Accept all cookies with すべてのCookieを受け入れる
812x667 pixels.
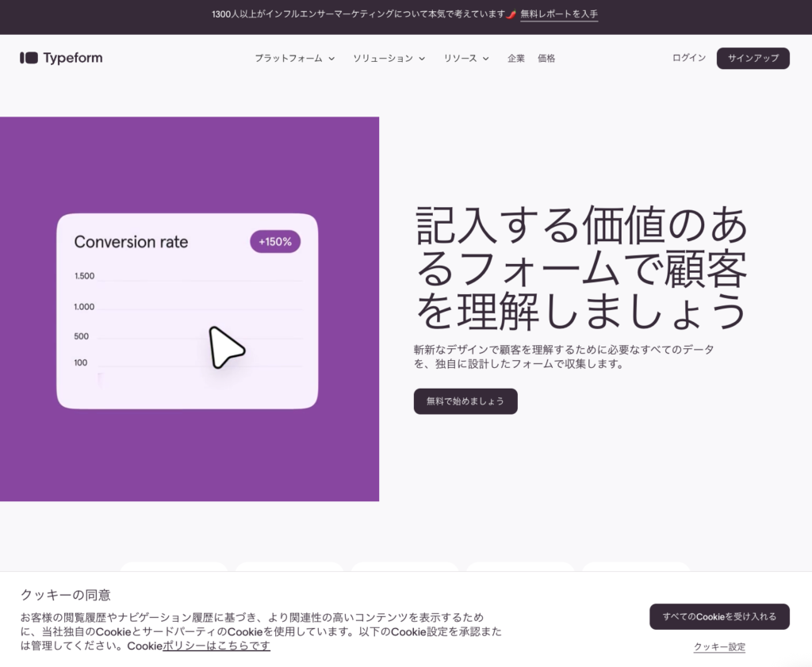coord(719,616)
